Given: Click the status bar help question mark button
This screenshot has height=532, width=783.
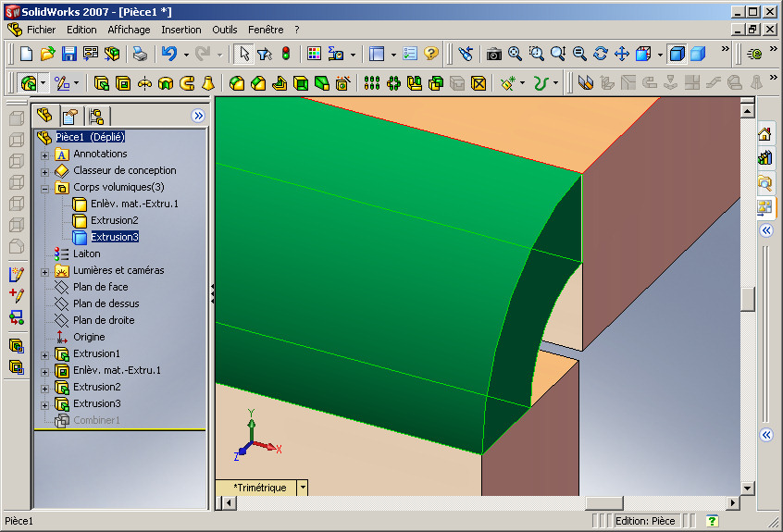Looking at the screenshot, I should (x=712, y=521).
